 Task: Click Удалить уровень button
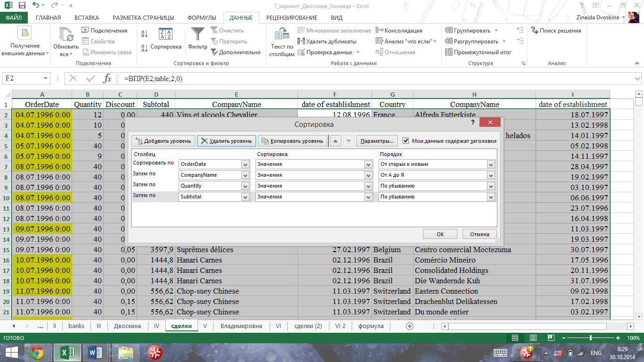pyautogui.click(x=226, y=141)
